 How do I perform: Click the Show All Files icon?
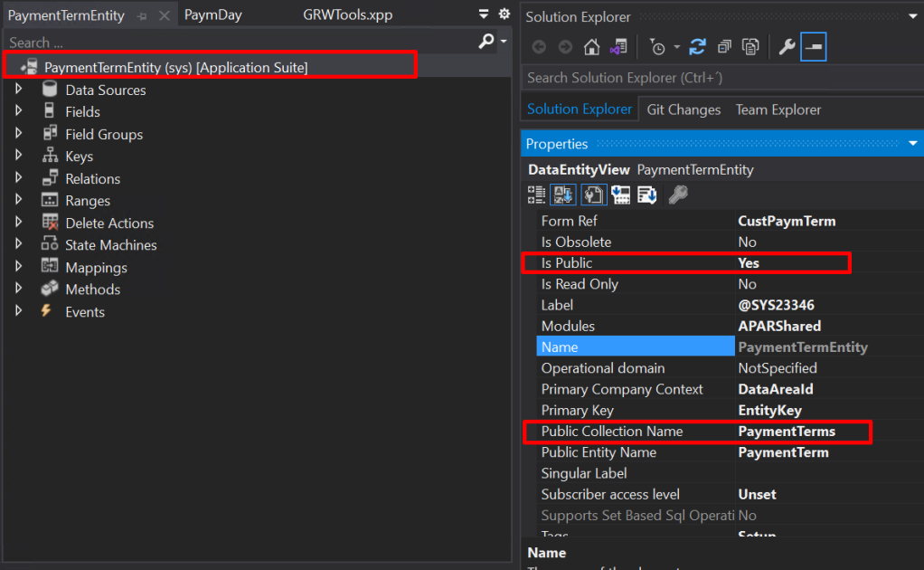[750, 47]
